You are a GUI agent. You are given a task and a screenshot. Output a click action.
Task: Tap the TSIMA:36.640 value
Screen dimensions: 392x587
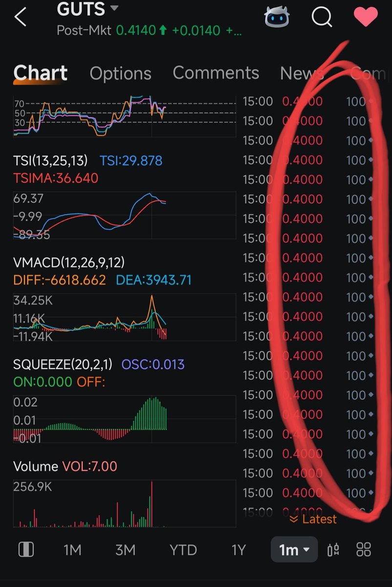pos(56,178)
